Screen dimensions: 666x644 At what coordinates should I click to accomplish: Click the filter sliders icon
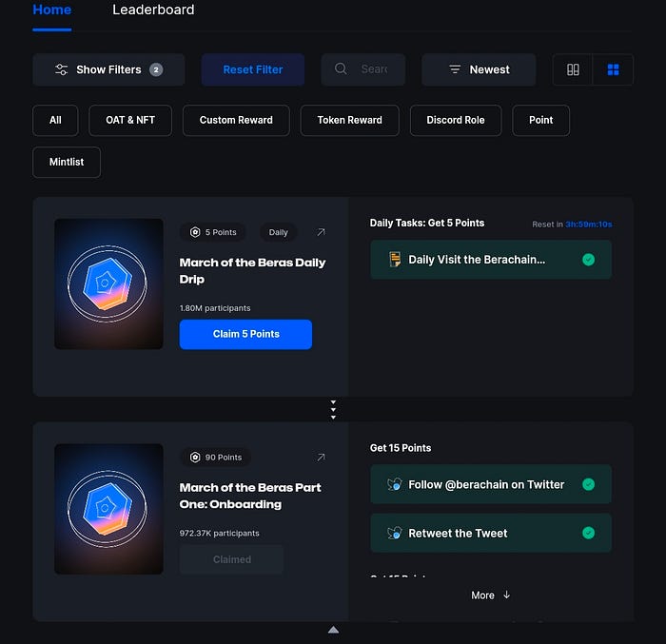[62, 69]
